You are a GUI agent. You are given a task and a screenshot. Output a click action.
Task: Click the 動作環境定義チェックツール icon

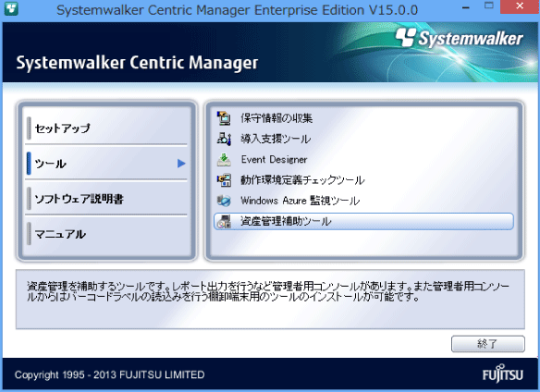click(224, 179)
